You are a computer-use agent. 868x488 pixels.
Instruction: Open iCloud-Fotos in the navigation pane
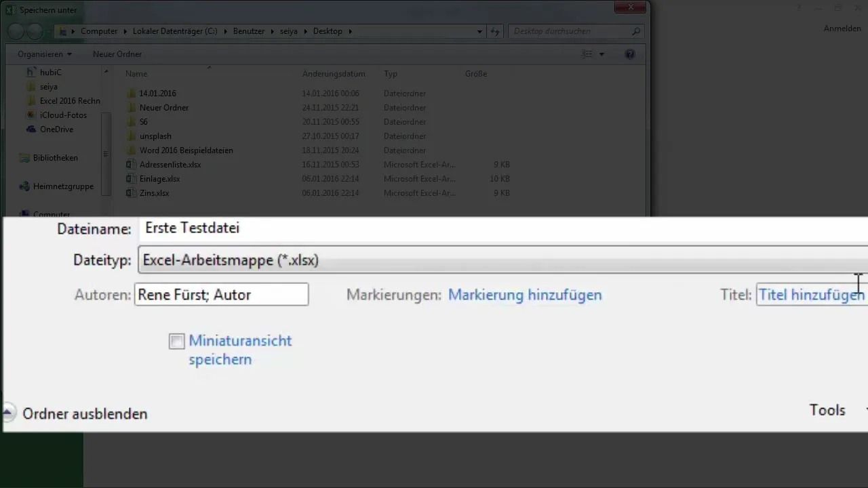point(63,115)
